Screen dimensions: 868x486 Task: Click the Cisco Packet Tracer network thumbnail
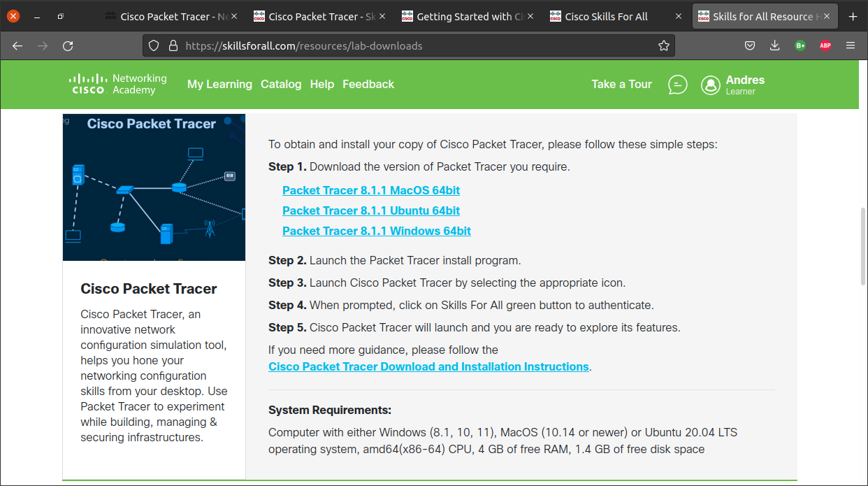click(154, 187)
